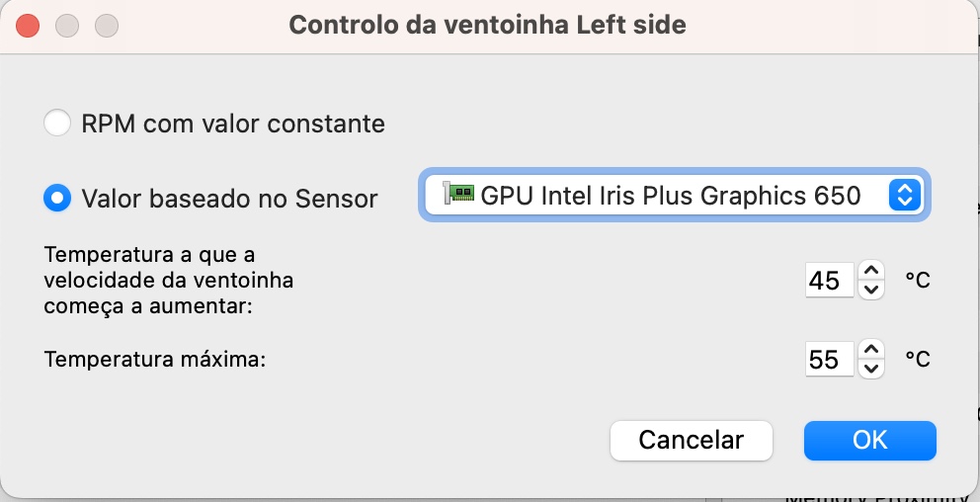The height and width of the screenshot is (502, 980).
Task: Select the Valor baseado no Sensor option
Action: [57, 198]
